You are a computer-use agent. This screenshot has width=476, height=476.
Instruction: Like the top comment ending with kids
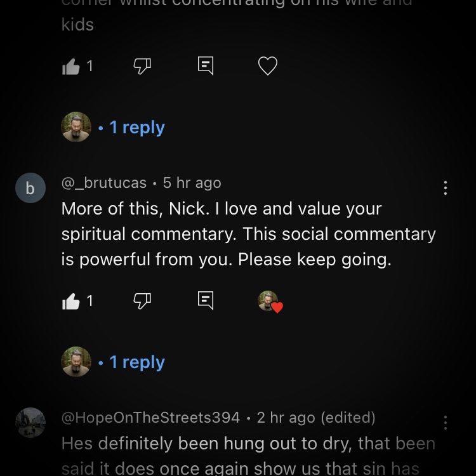(70, 67)
